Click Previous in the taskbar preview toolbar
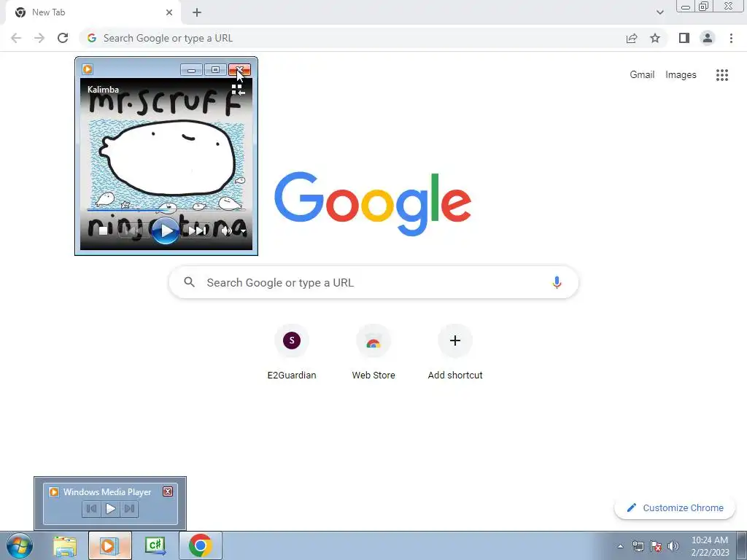Image resolution: width=747 pixels, height=560 pixels. [91, 508]
